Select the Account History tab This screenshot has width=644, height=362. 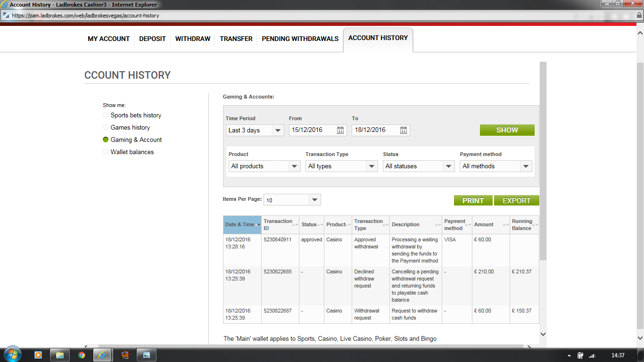(x=378, y=38)
